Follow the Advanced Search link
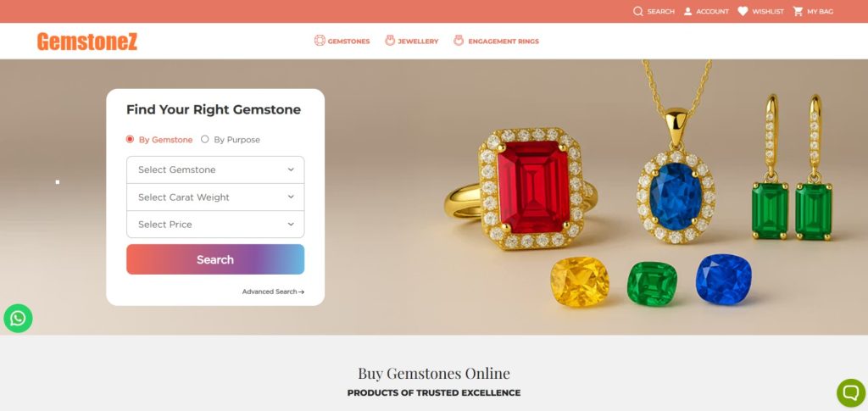 (273, 292)
